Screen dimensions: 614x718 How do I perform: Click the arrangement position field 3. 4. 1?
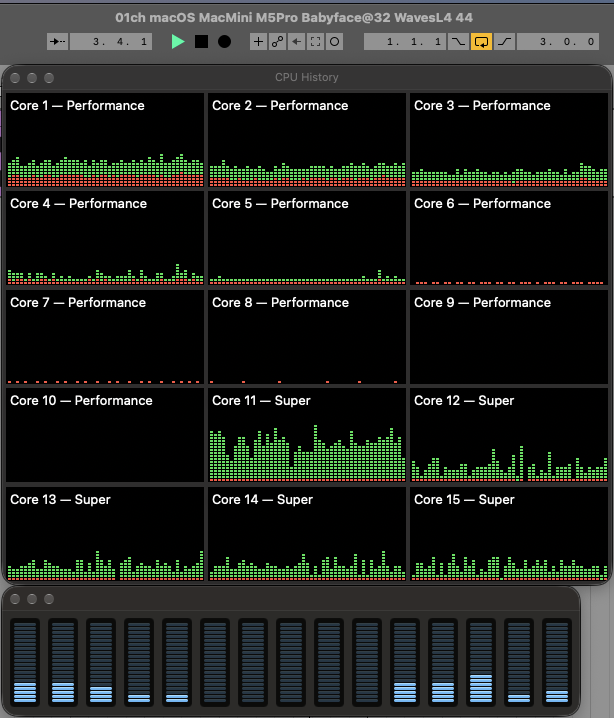tap(111, 42)
